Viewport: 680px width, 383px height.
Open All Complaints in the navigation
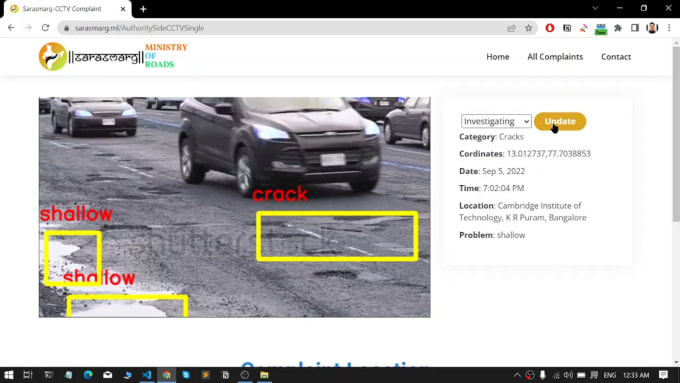click(555, 57)
